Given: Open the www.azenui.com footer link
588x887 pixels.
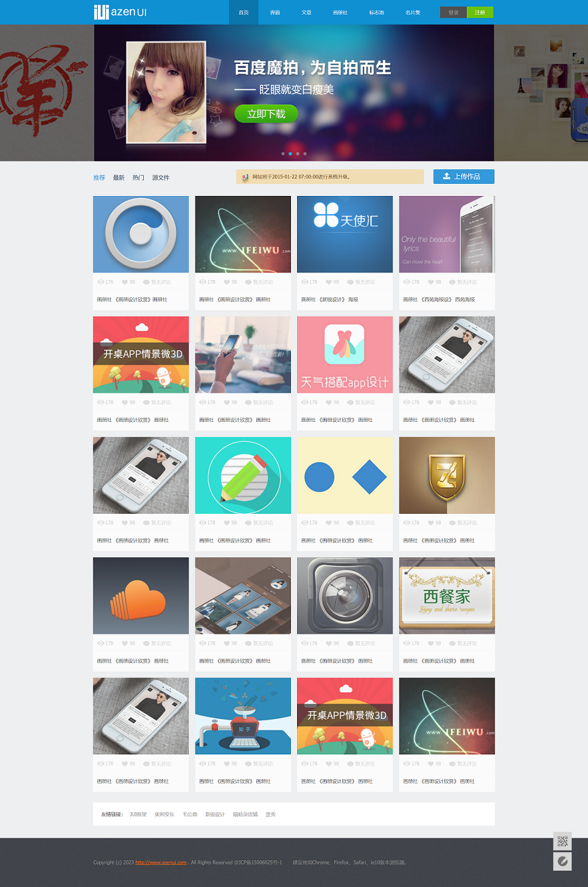Looking at the screenshot, I should tap(160, 862).
